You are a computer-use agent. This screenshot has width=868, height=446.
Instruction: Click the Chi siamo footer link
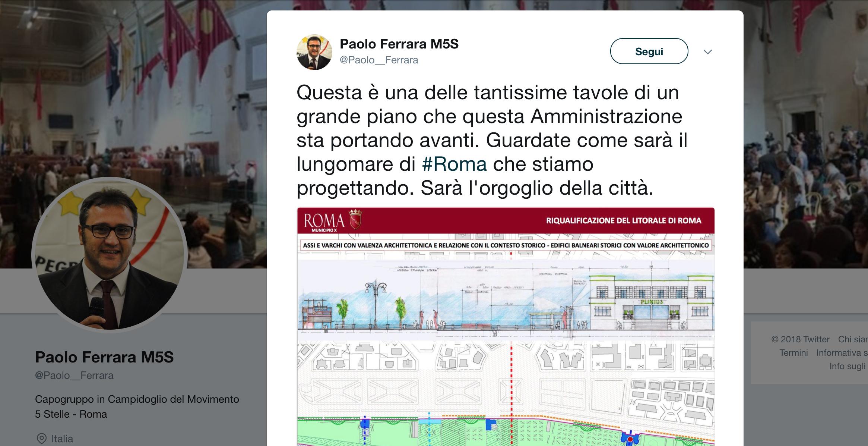pyautogui.click(x=853, y=339)
